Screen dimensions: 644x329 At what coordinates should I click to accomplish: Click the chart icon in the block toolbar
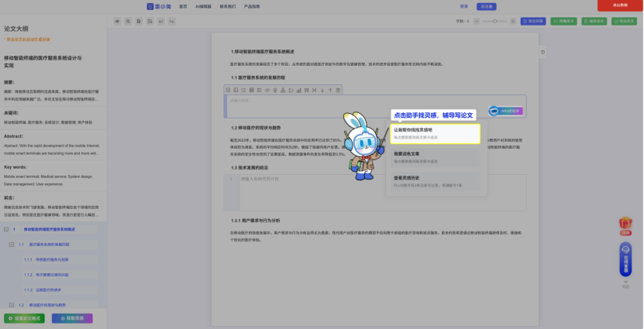coord(298,90)
